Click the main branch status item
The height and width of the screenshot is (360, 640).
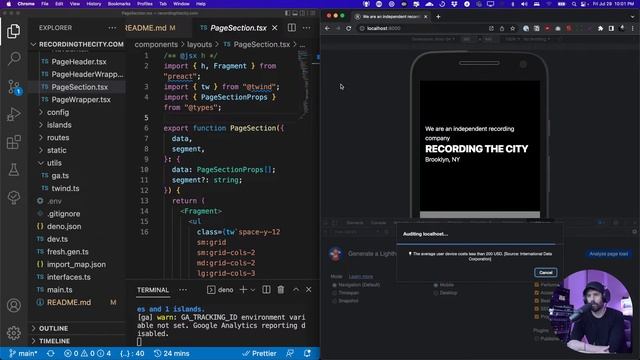point(23,353)
